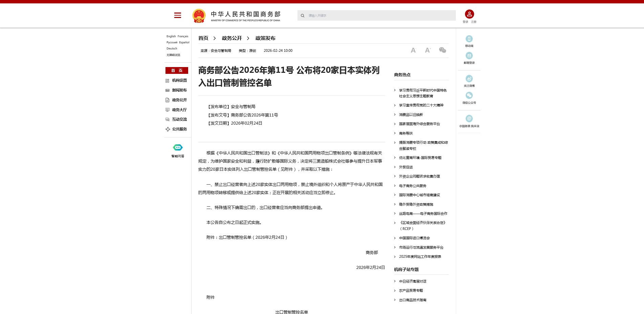The width and height of the screenshot is (644, 314).
Task: Click the red user login icon
Action: point(469,14)
